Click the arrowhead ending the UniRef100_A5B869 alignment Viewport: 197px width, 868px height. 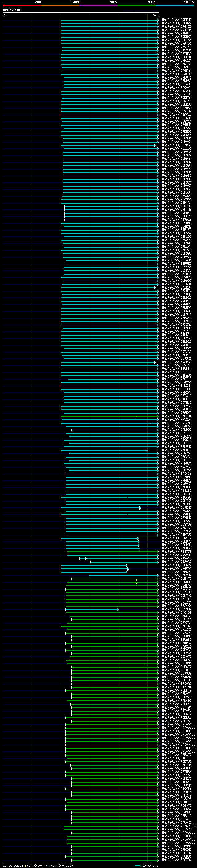coord(139,549)
